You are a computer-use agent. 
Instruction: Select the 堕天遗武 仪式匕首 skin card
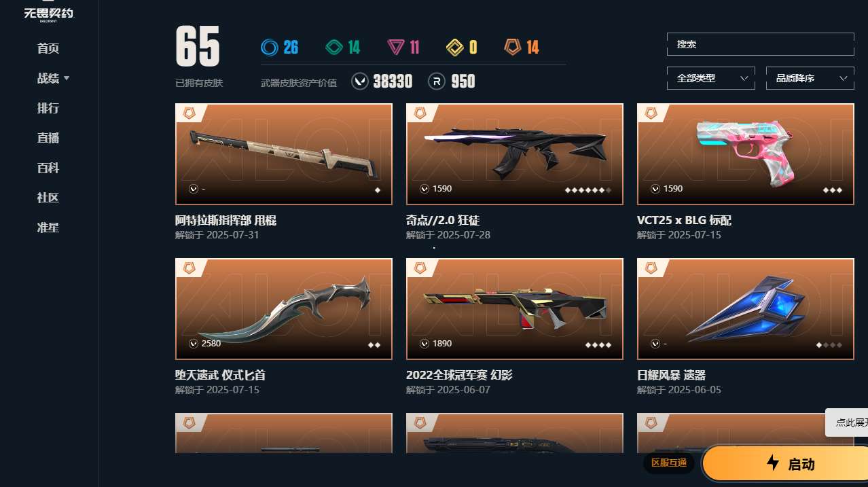(x=284, y=309)
